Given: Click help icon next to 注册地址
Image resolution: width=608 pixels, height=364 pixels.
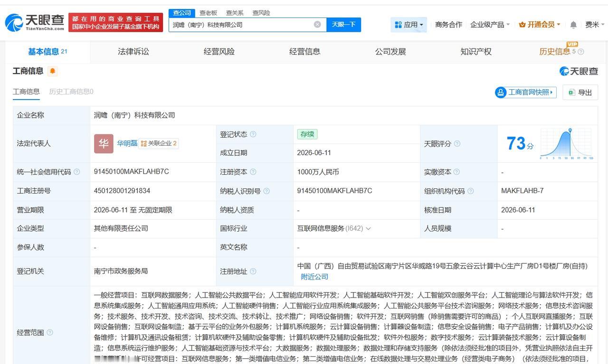Looking at the screenshot, I should pyautogui.click(x=253, y=271).
